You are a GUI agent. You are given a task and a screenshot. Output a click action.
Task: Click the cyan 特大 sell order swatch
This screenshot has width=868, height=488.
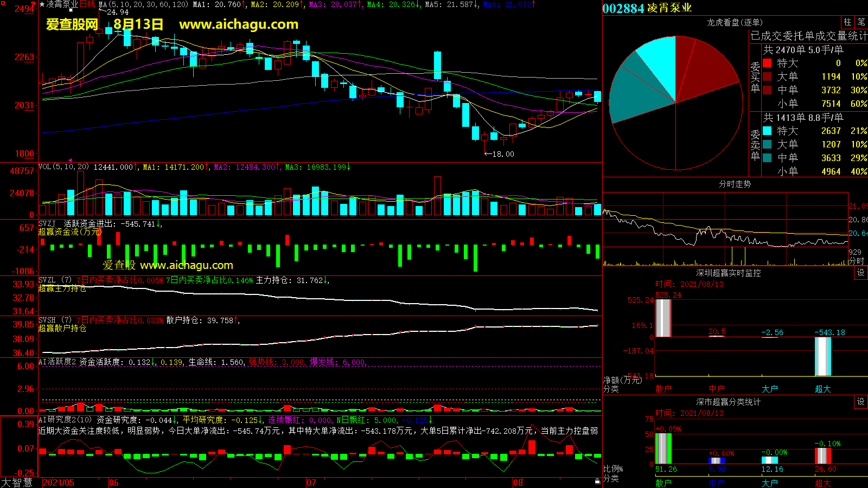767,131
